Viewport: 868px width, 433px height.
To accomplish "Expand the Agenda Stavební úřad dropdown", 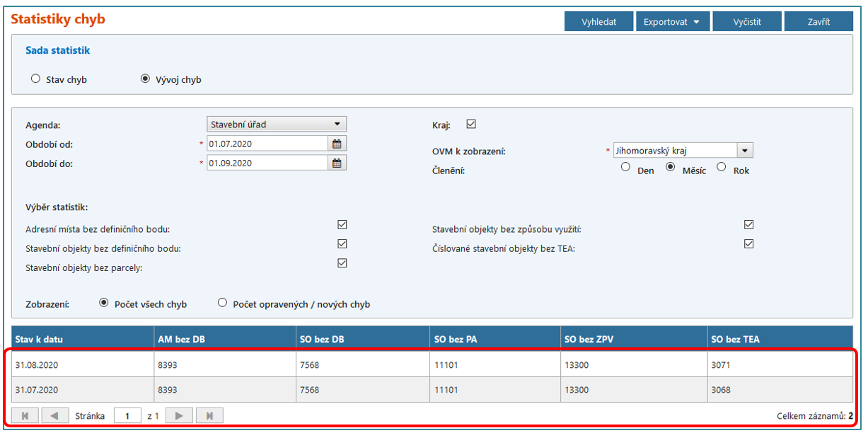I will (x=276, y=125).
